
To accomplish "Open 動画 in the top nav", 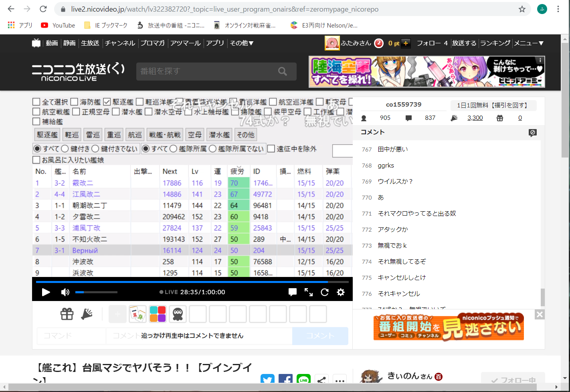I will tap(52, 43).
